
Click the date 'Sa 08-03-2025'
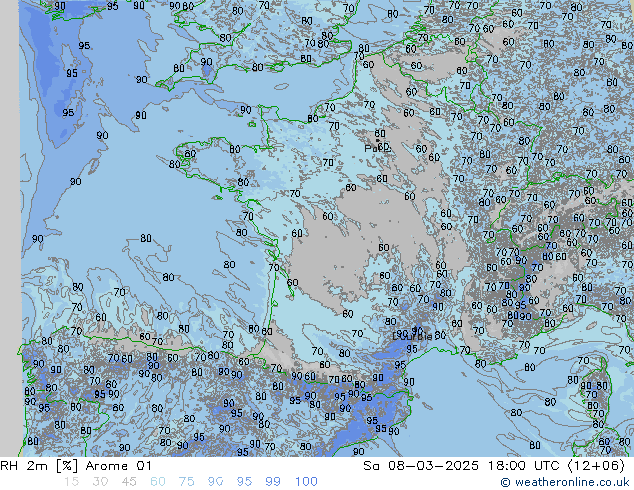[421, 466]
